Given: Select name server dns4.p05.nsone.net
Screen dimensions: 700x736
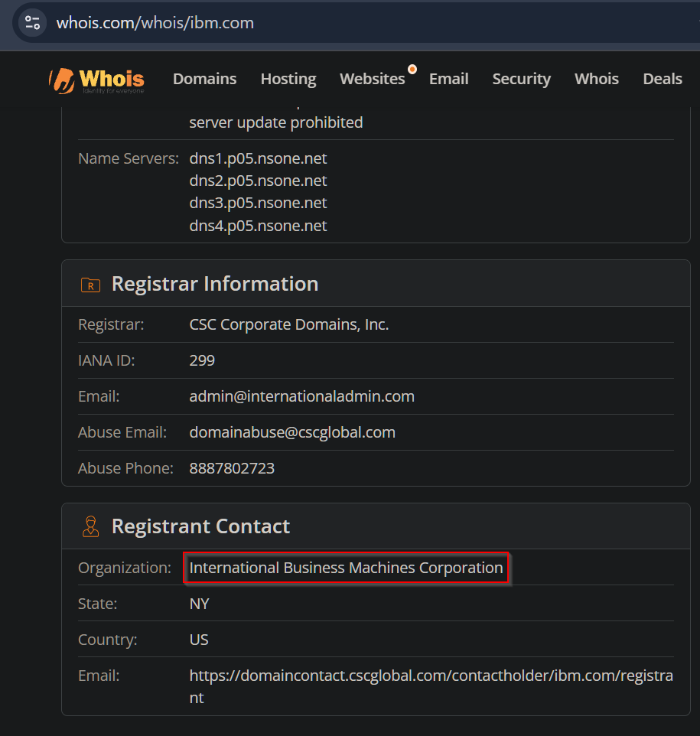Looking at the screenshot, I should point(258,226).
